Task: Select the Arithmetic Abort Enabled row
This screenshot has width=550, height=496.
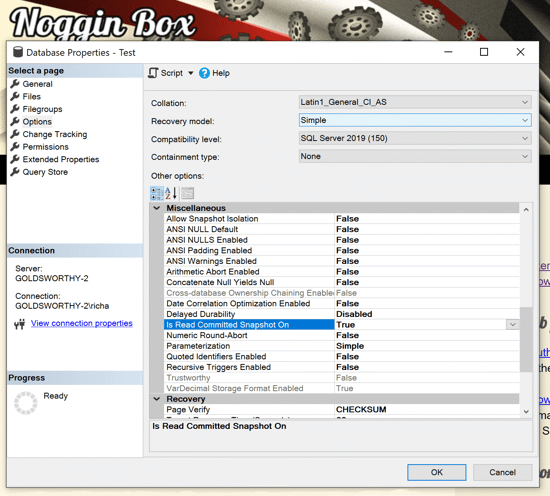Action: click(x=342, y=272)
